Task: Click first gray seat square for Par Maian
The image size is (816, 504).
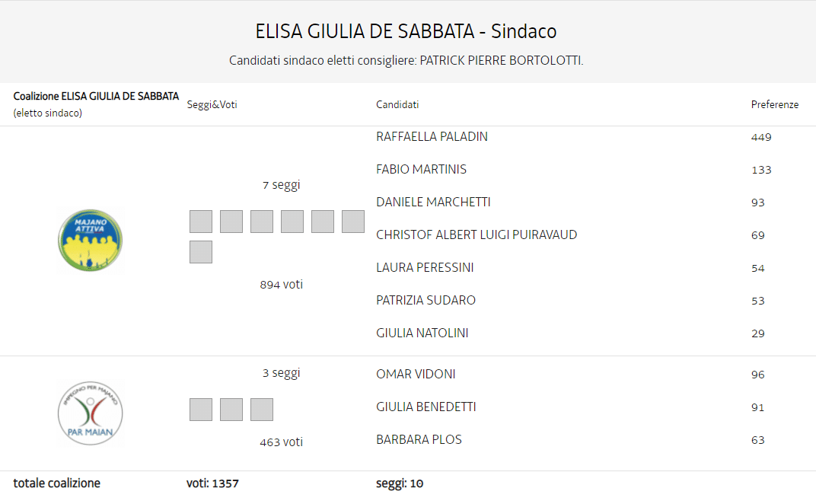Action: coord(201,410)
